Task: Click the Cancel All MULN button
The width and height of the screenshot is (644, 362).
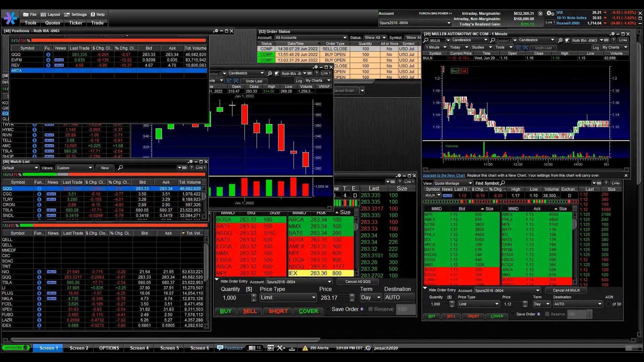Action: (566, 290)
